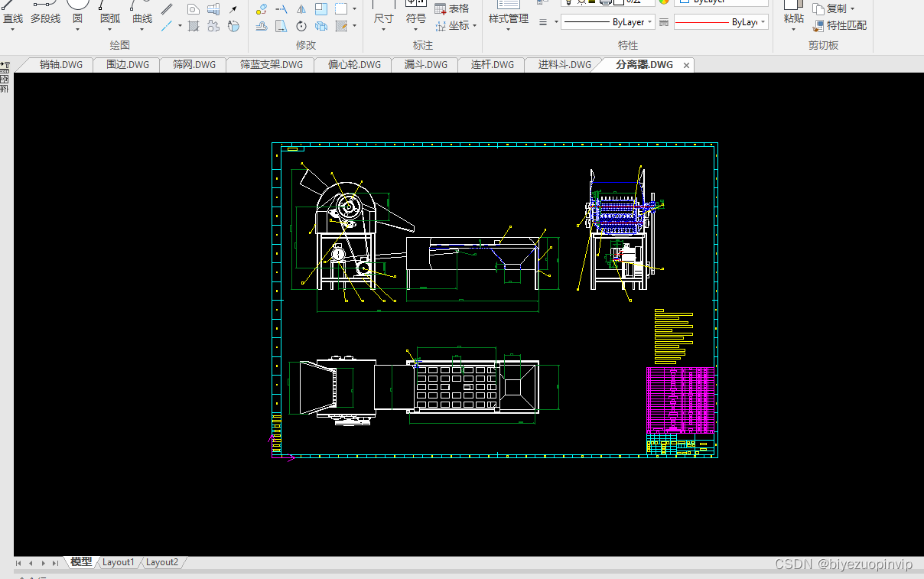The image size is (924, 579).
Task: Go to the last layout arrow
Action: (54, 563)
